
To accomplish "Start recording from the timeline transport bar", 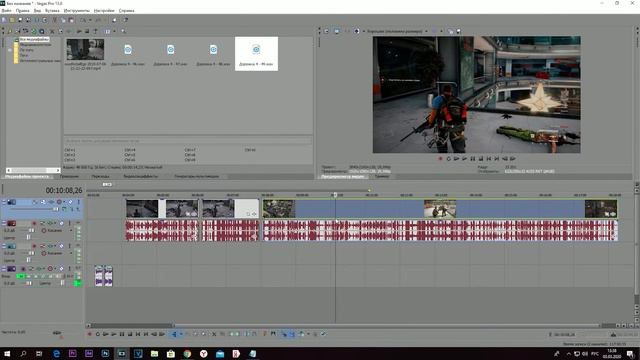I will (89, 334).
